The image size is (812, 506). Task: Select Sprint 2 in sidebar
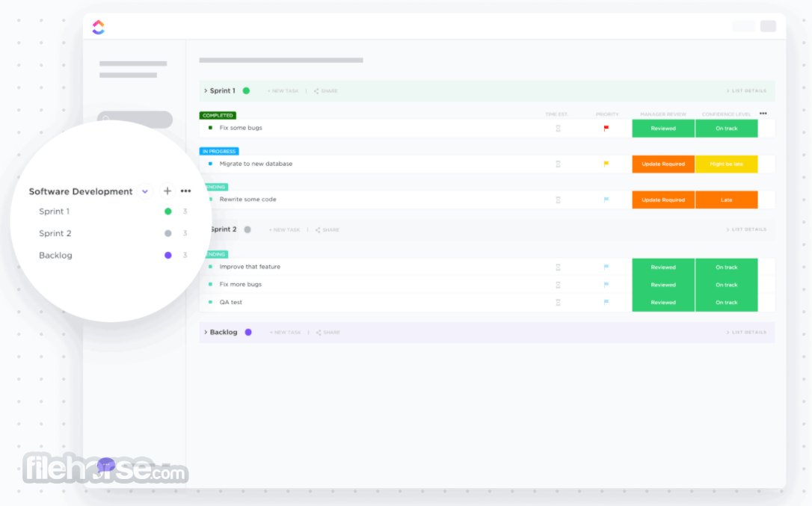tap(55, 233)
